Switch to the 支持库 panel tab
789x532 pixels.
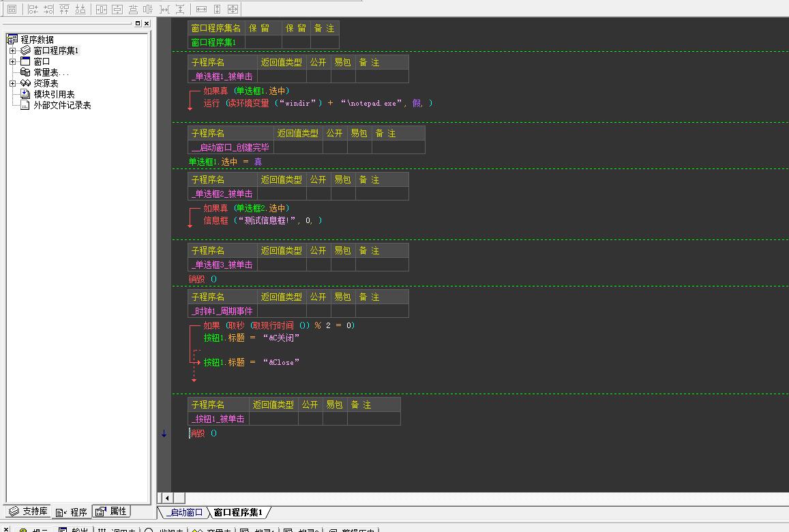click(28, 512)
